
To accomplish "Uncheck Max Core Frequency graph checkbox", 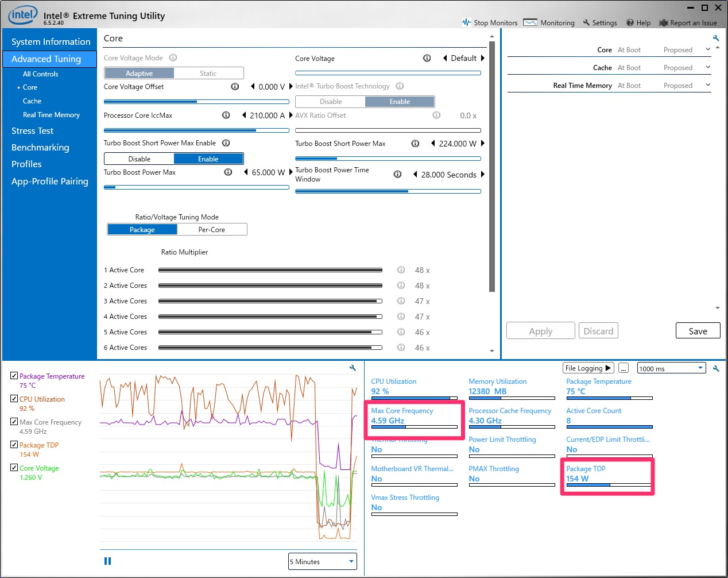I will 14,422.
